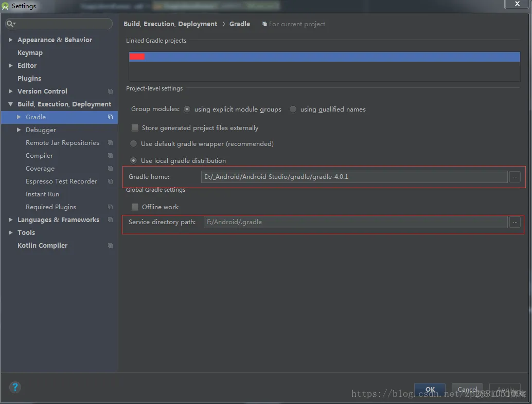Close the Settings dialog window
The width and height of the screenshot is (532, 404).
tap(517, 4)
